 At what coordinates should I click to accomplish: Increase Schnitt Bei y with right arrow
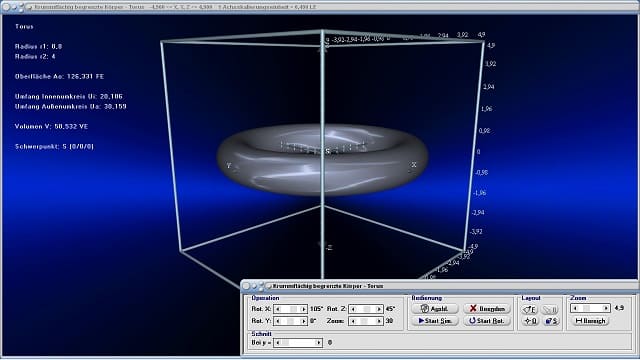click(x=318, y=342)
